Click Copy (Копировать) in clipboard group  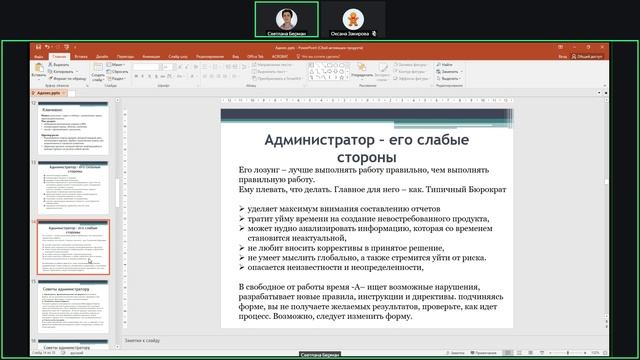[62, 71]
